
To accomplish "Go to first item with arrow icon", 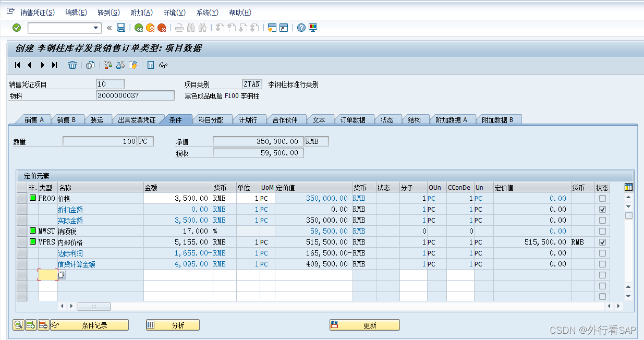I will pyautogui.click(x=18, y=65).
